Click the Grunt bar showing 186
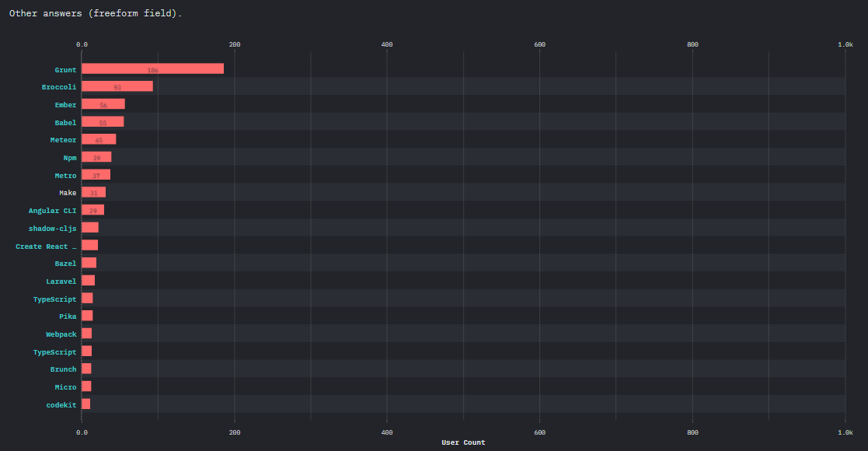 click(153, 68)
